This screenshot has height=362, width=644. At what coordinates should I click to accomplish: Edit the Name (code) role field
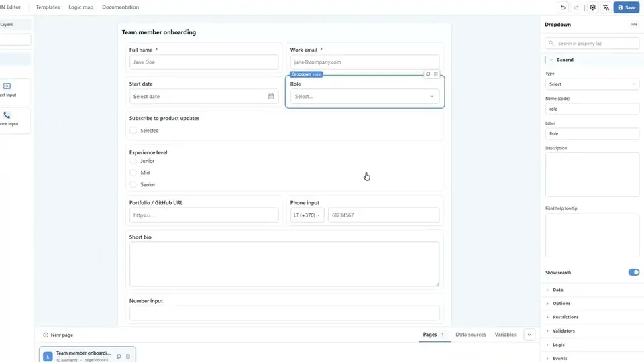(x=592, y=109)
